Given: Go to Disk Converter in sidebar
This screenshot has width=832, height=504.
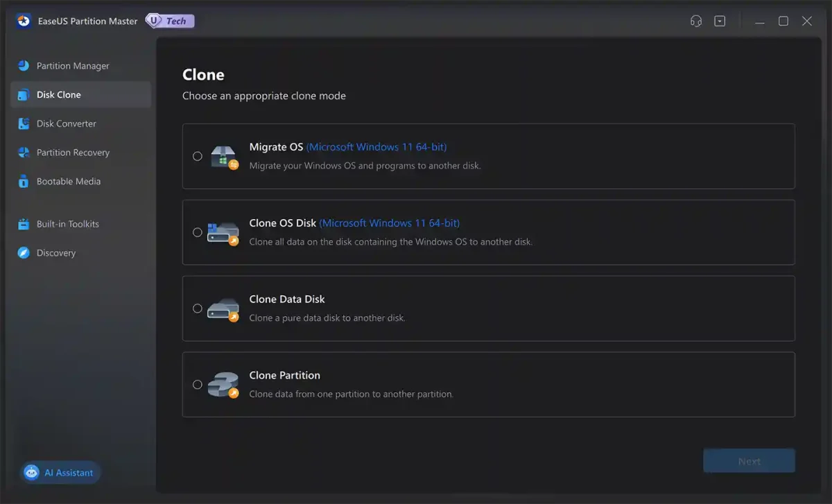Looking at the screenshot, I should pyautogui.click(x=80, y=123).
